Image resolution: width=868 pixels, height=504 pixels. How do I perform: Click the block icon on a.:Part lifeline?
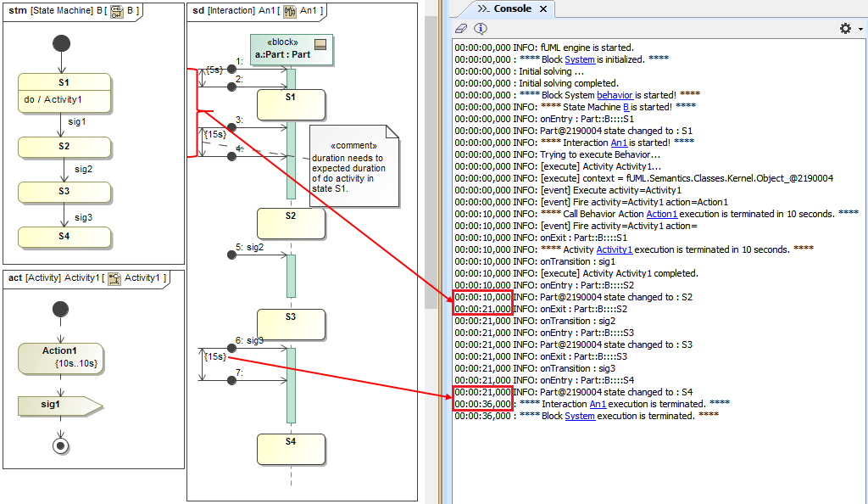[320, 44]
